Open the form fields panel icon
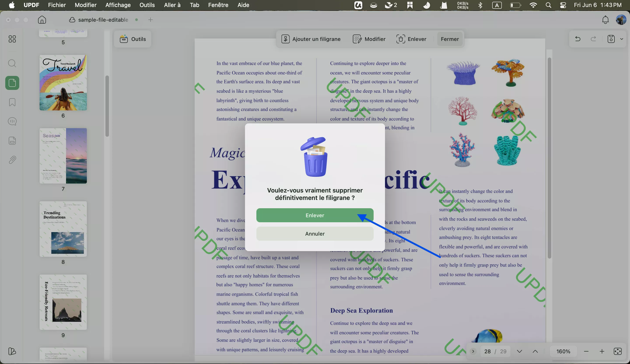The width and height of the screenshot is (630, 364). [x=12, y=141]
